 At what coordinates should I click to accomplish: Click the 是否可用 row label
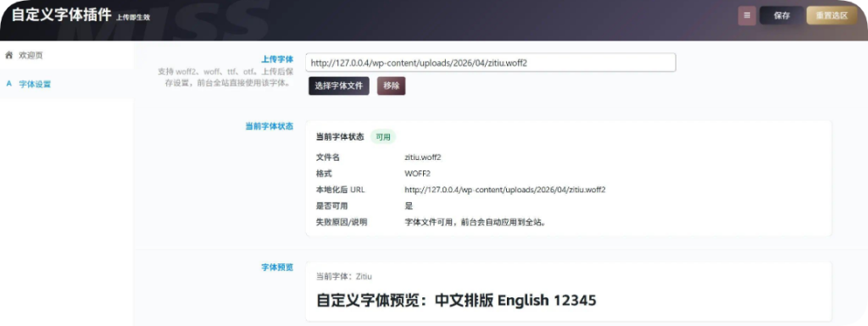[x=331, y=206]
